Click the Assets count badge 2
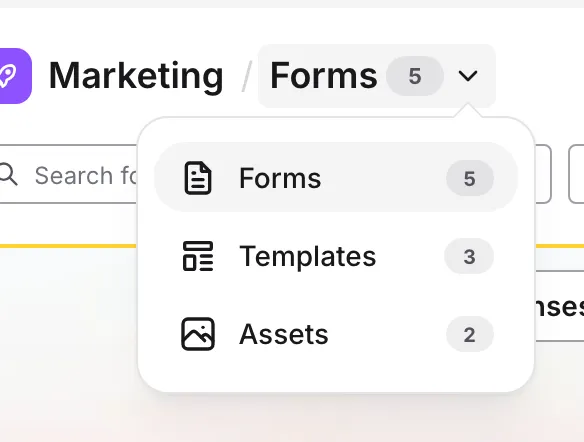 click(470, 334)
